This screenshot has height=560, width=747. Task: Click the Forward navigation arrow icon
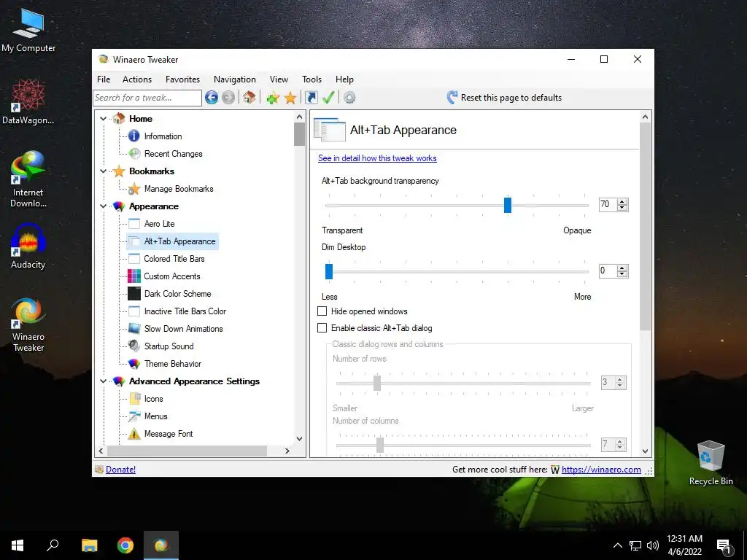[228, 98]
